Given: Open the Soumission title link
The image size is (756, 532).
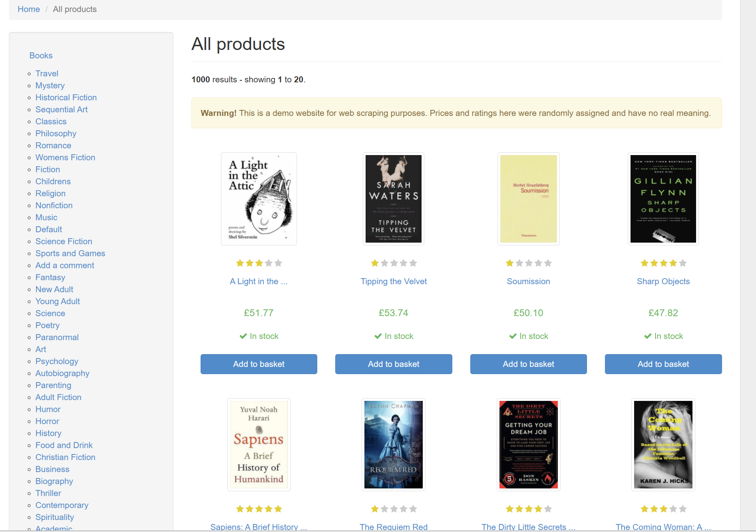Looking at the screenshot, I should pyautogui.click(x=528, y=281).
